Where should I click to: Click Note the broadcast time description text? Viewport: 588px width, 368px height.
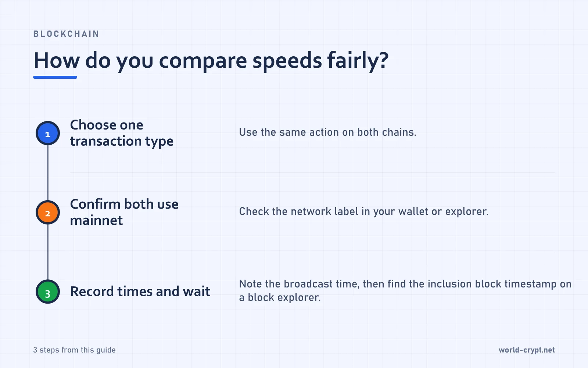coord(405,291)
